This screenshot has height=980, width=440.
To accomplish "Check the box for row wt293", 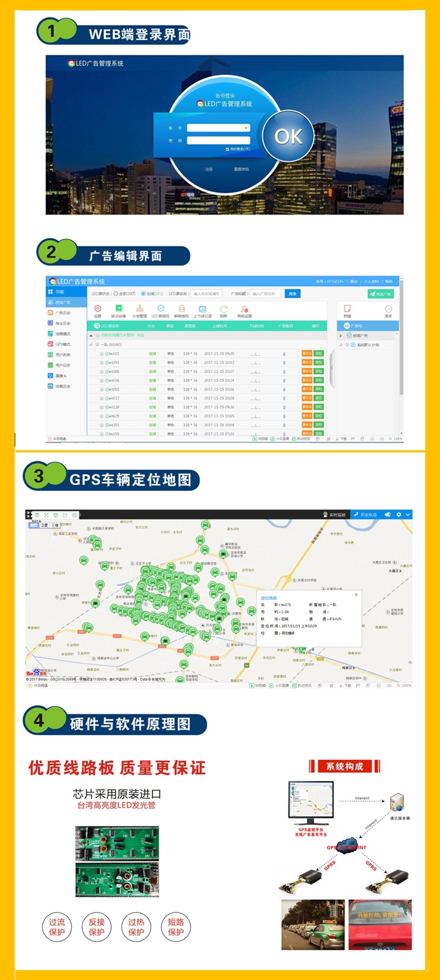I will click(x=101, y=363).
